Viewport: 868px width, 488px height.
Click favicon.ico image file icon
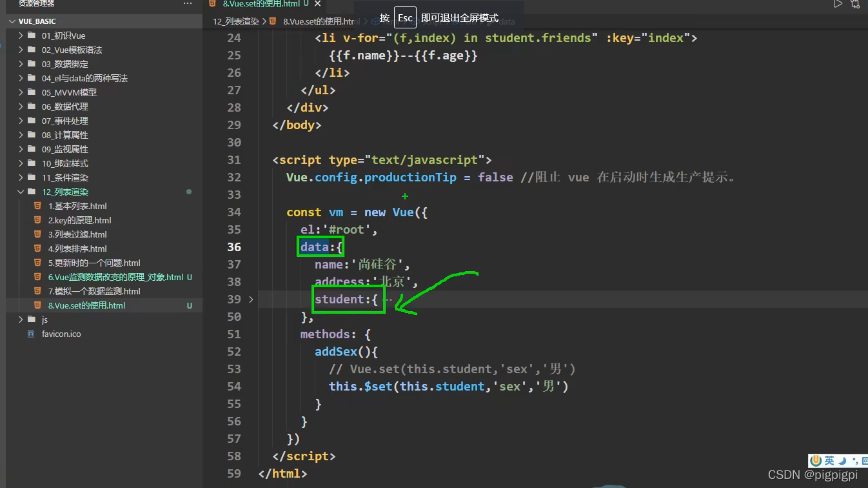(x=30, y=334)
